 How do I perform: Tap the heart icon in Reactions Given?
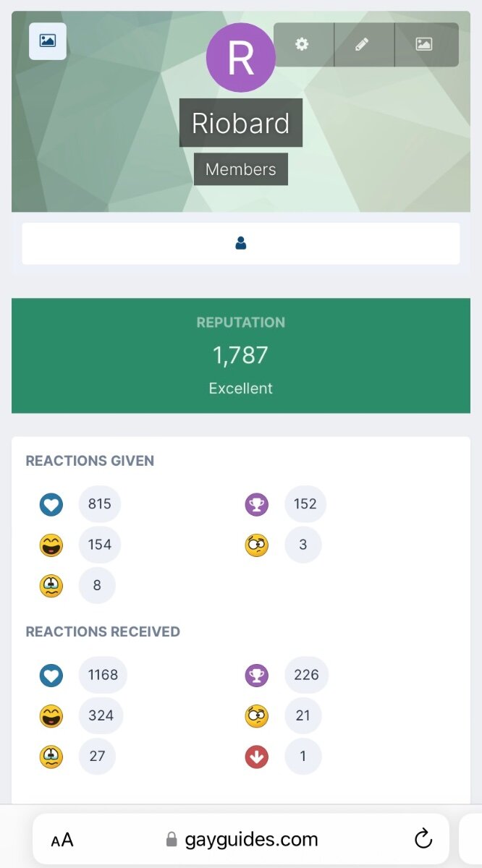51,504
